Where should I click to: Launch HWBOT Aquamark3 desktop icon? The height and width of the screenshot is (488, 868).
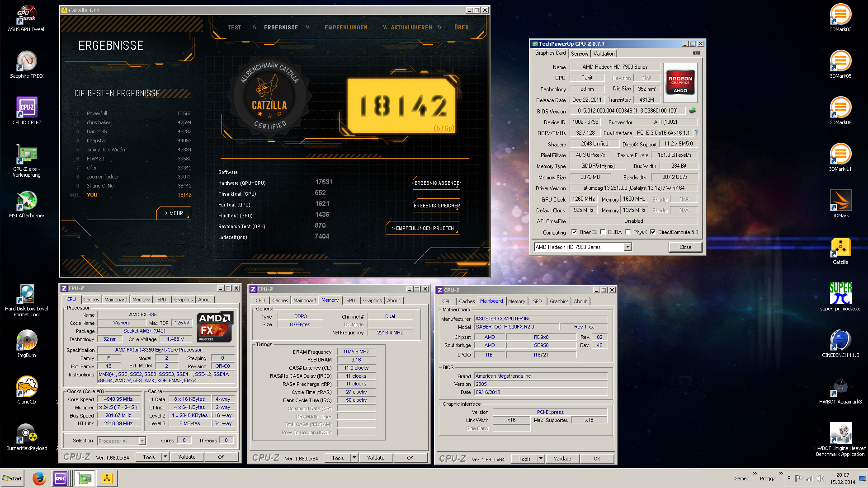coord(840,390)
